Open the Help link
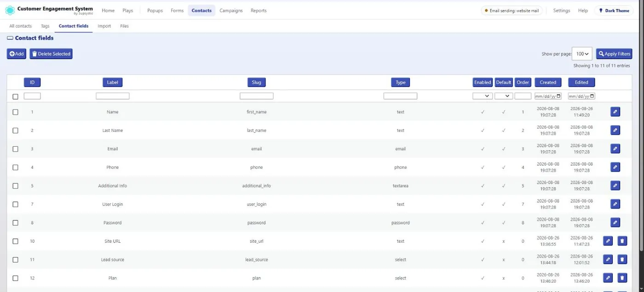Viewport: 644px width, 292px height. [x=583, y=11]
